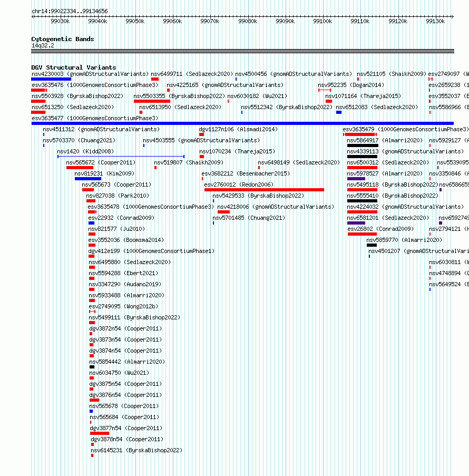Click nsv4339113 gnomADStructuralVariants label
The width and height of the screenshot is (469, 476).
[x=405, y=151]
